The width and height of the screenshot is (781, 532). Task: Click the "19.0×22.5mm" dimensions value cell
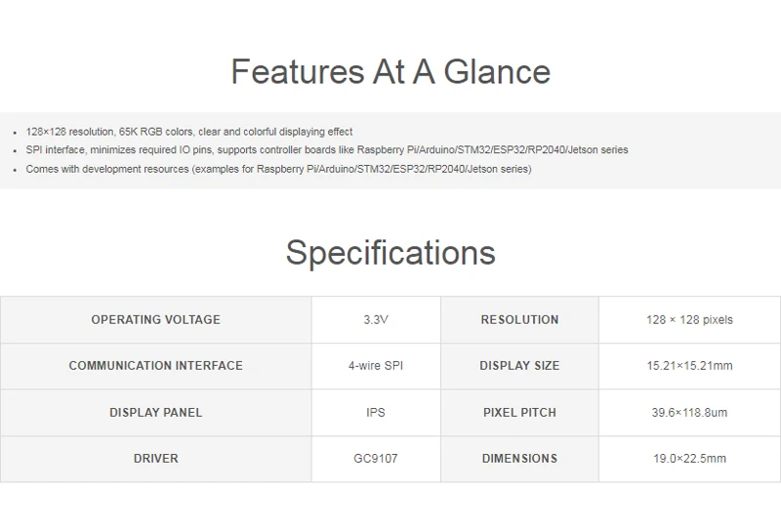(x=689, y=459)
